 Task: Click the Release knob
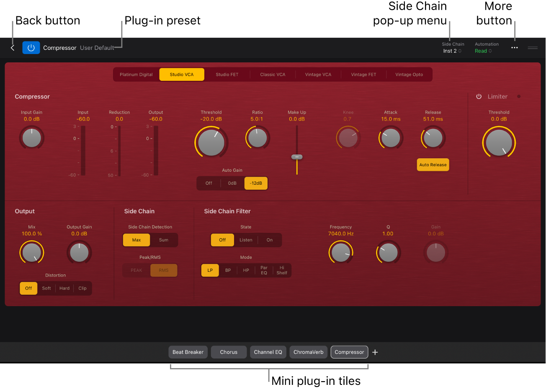point(433,138)
